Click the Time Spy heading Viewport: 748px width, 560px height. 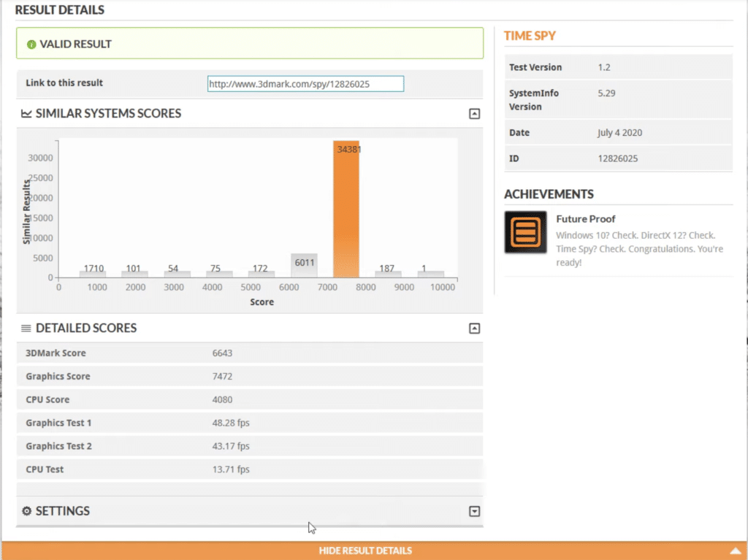coord(530,36)
